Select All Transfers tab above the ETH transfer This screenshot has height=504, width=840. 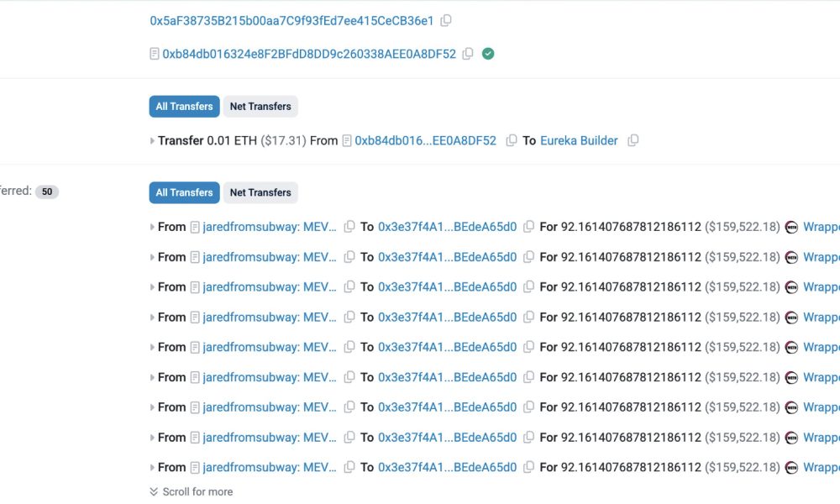(184, 107)
